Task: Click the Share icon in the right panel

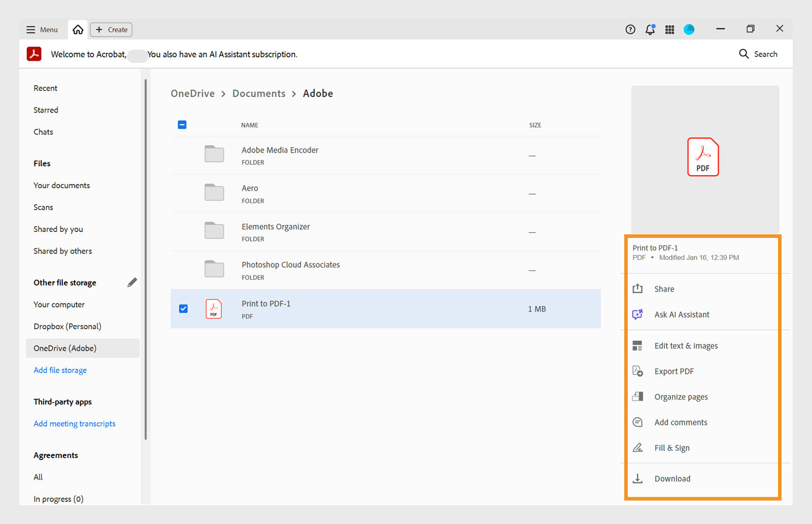Action: click(x=637, y=288)
